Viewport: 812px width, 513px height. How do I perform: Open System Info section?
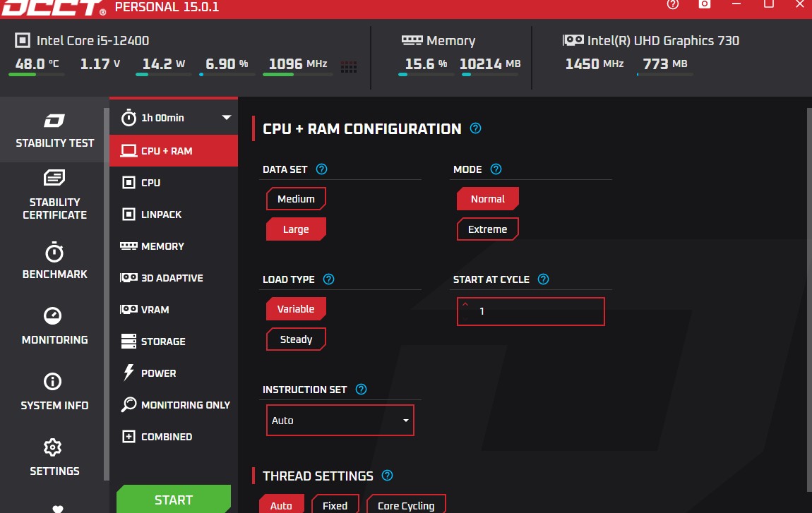(x=54, y=392)
